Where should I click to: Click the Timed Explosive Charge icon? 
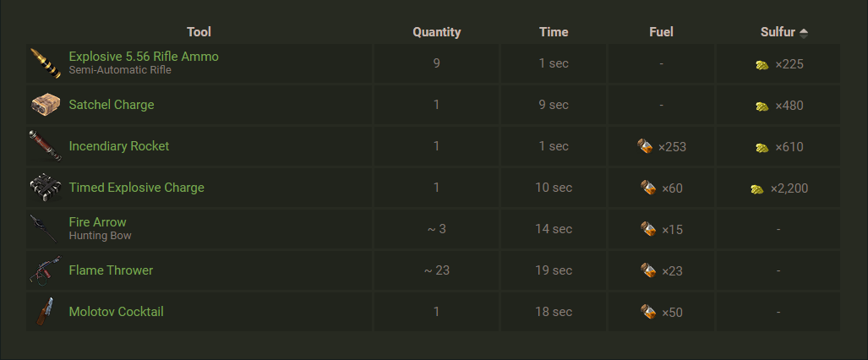click(x=45, y=188)
